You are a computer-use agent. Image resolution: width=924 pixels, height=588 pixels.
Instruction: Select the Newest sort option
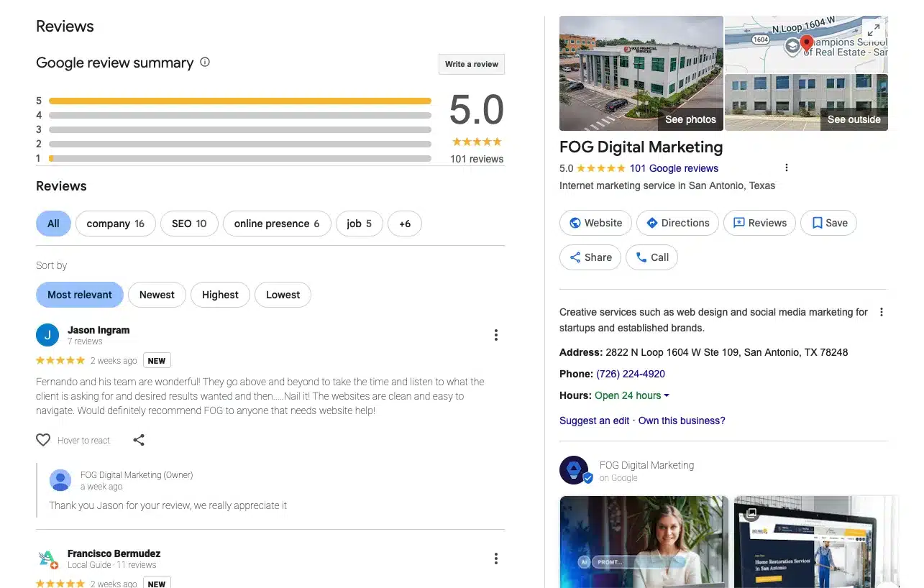tap(157, 295)
